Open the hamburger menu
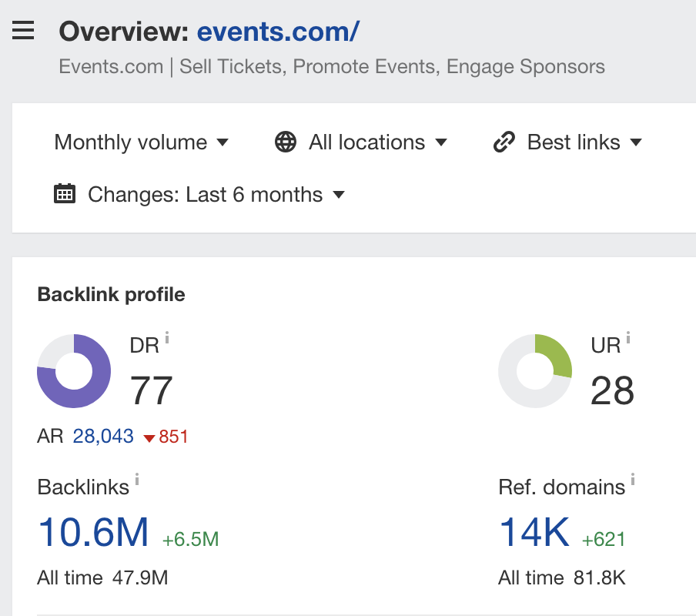The width and height of the screenshot is (696, 616). tap(23, 31)
